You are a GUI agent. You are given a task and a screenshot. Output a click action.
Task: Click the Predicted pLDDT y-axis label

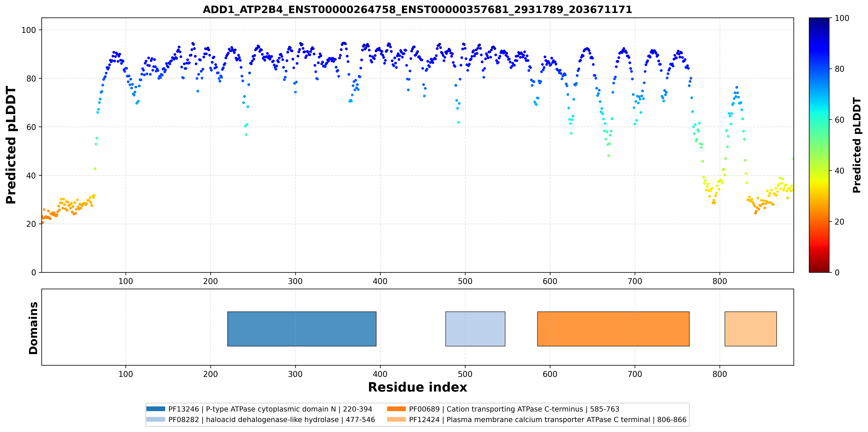pos(11,145)
